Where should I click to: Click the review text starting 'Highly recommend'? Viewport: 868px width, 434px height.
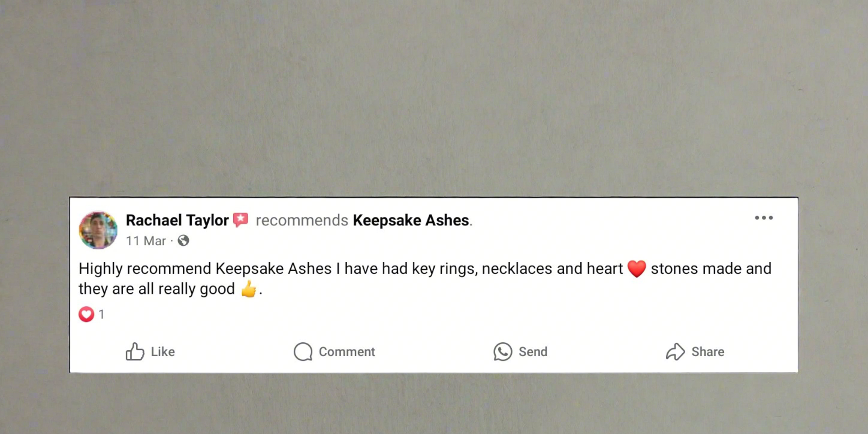[425, 279]
